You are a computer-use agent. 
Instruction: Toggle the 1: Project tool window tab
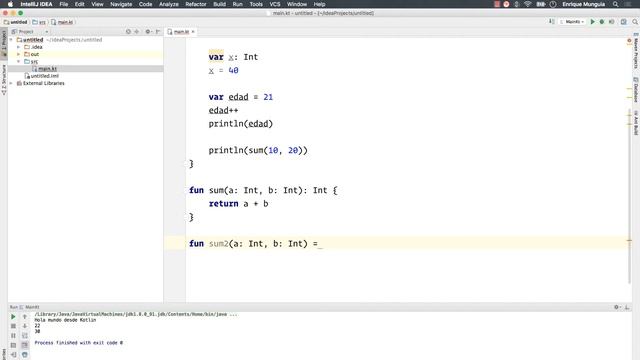[4, 43]
